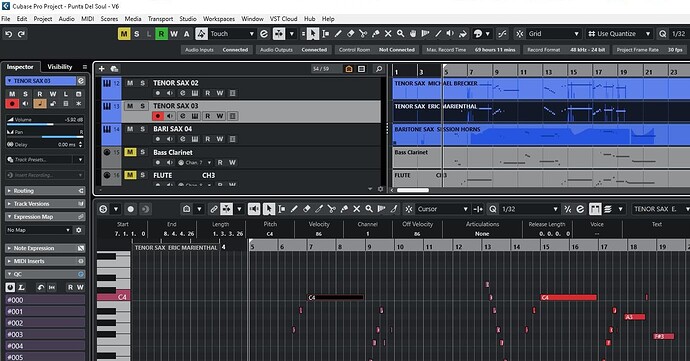Select the Glue tool in main toolbar
690x361 pixels.
375,34
